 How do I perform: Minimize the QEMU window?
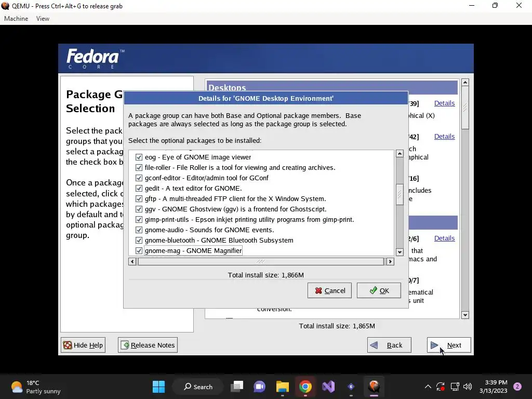tap(472, 6)
